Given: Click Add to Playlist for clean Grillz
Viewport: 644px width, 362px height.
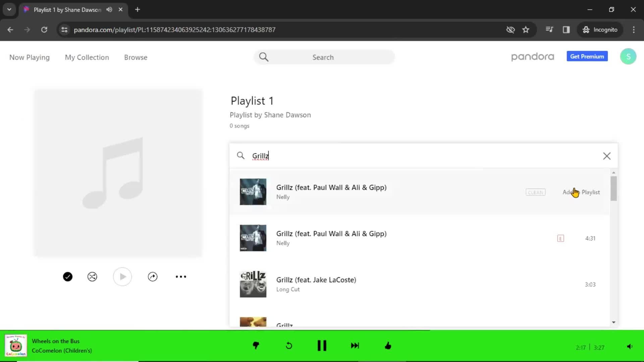Looking at the screenshot, I should click(581, 192).
